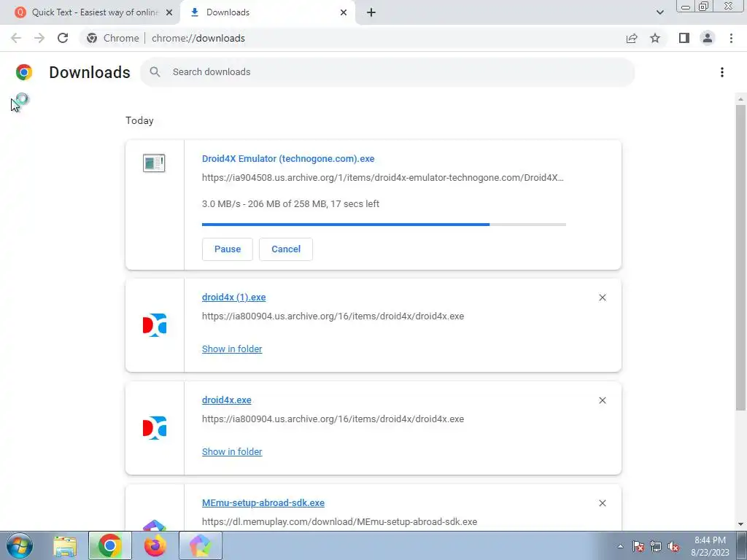Viewport: 747px width, 560px height.
Task: Reload the Downloads page
Action: pyautogui.click(x=63, y=38)
